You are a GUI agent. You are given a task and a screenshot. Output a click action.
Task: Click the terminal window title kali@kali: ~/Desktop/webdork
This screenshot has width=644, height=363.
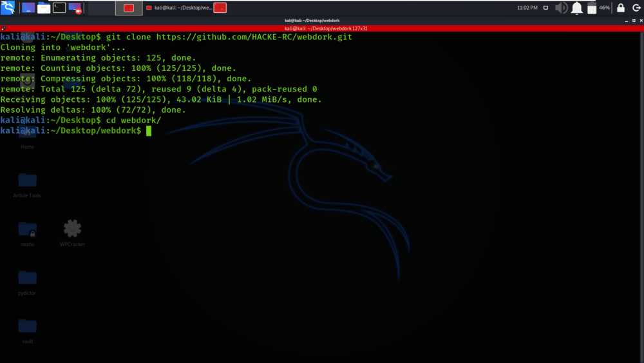click(312, 21)
